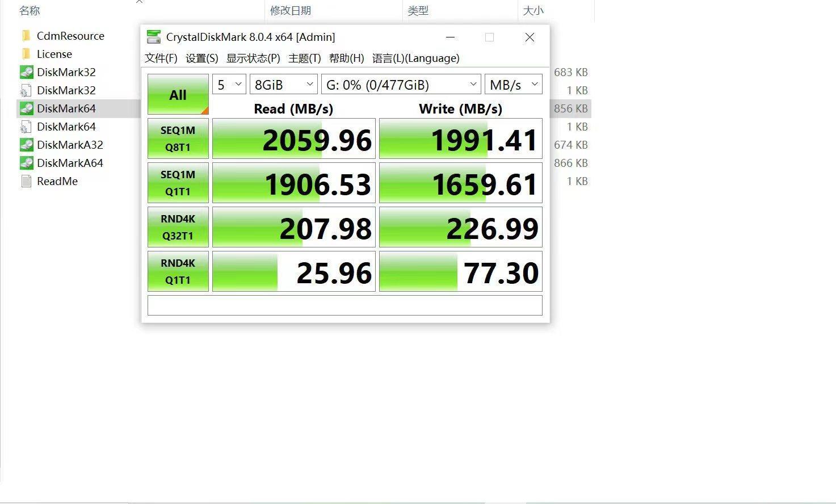Start all benchmarks with the All button
Screen dimensions: 836x504
[x=178, y=94]
